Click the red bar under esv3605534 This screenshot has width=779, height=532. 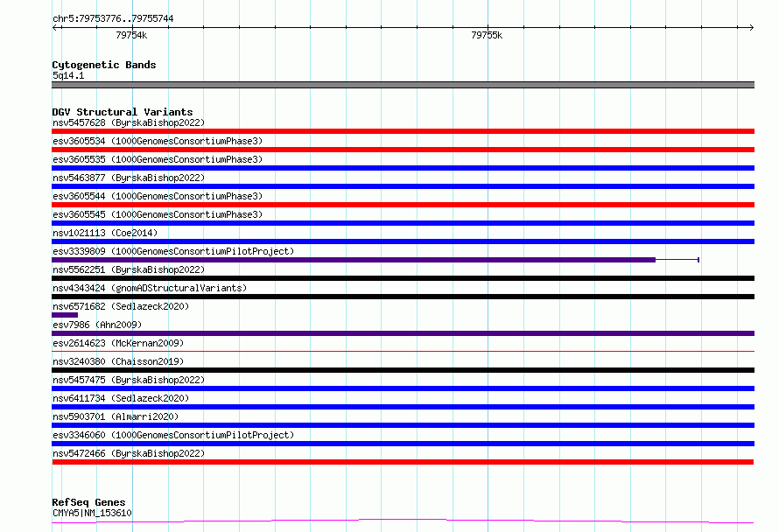tap(403, 150)
